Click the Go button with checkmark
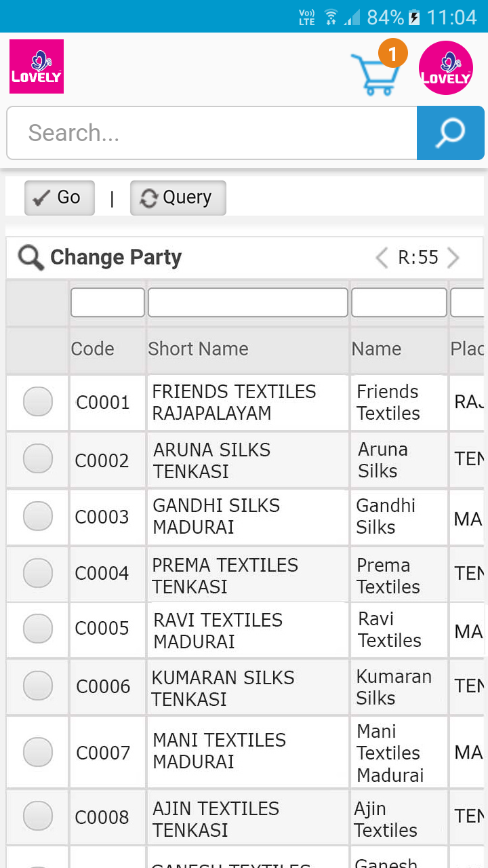Image resolution: width=488 pixels, height=868 pixels. [60, 198]
